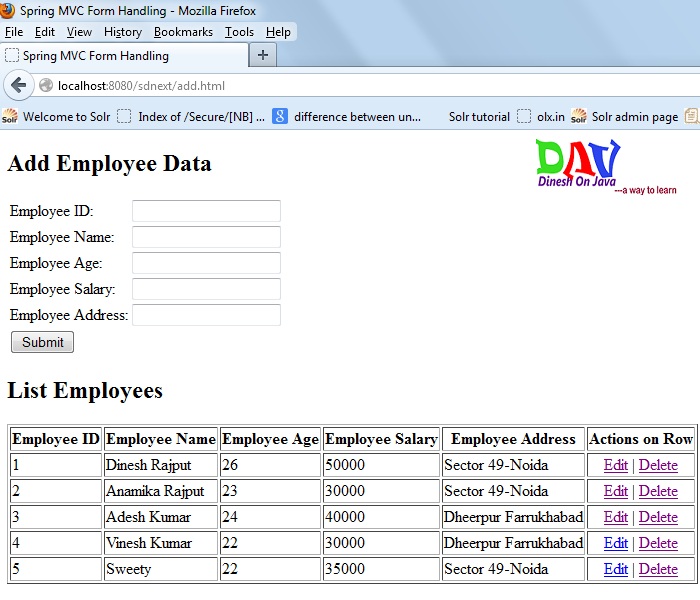
Task: Open the Tools menu
Action: tap(239, 32)
